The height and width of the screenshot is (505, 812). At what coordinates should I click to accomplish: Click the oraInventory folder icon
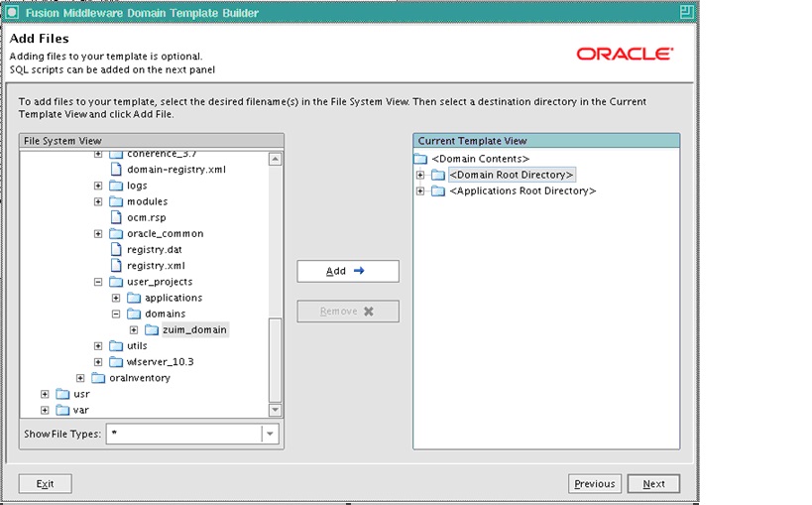pyautogui.click(x=98, y=378)
